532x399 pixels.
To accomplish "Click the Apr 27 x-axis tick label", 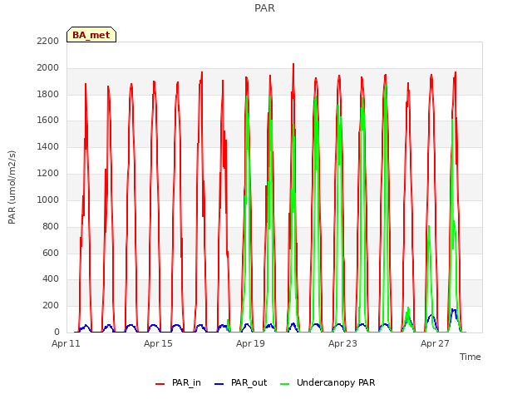I will click(x=435, y=343).
